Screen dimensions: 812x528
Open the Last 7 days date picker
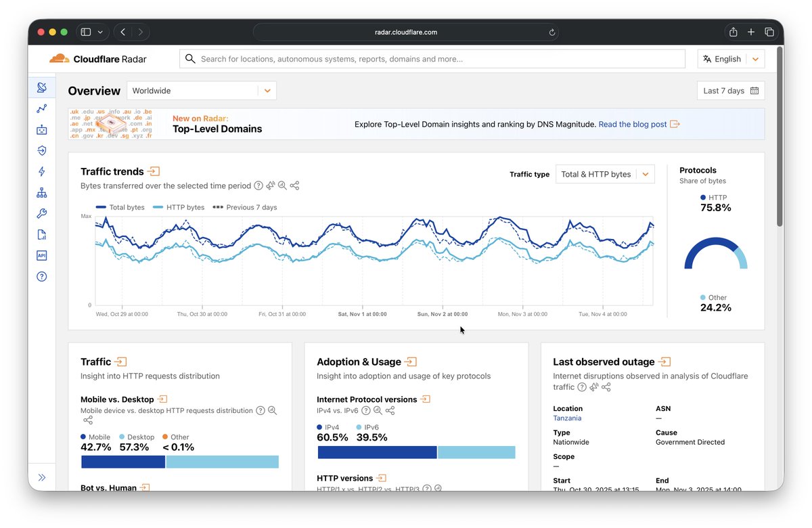[731, 91]
